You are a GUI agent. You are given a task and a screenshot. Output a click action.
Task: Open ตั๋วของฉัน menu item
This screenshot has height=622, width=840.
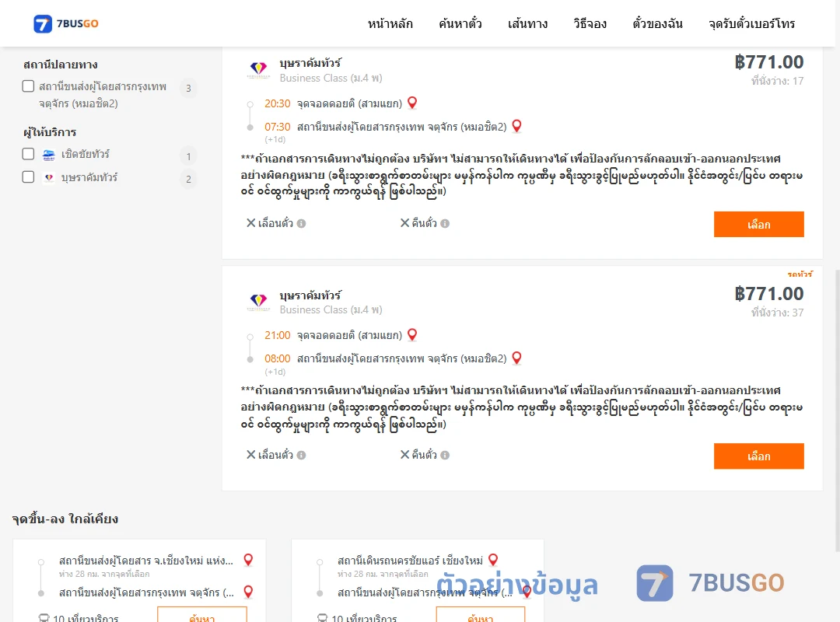(x=657, y=23)
